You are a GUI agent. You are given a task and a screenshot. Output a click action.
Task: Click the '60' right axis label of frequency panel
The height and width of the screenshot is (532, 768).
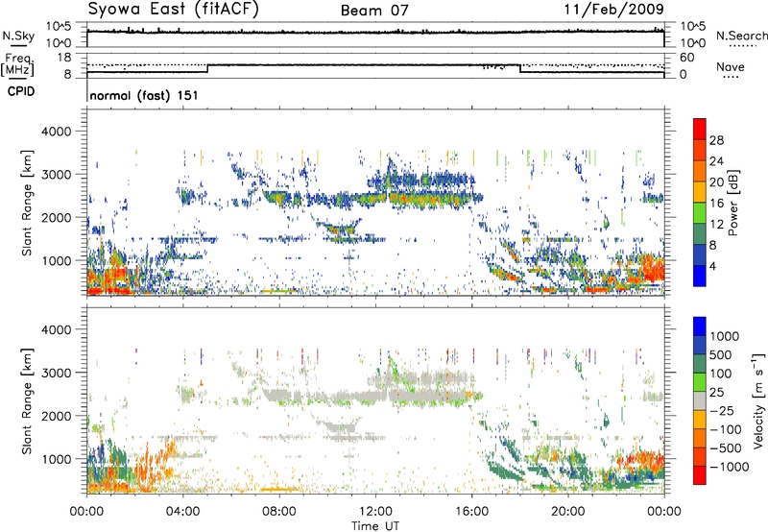pyautogui.click(x=686, y=58)
